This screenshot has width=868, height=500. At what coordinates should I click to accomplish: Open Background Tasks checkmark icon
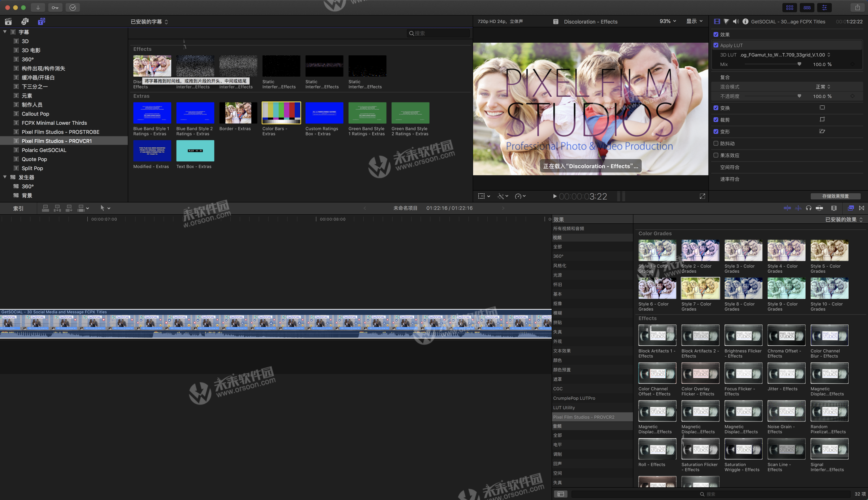coord(73,7)
